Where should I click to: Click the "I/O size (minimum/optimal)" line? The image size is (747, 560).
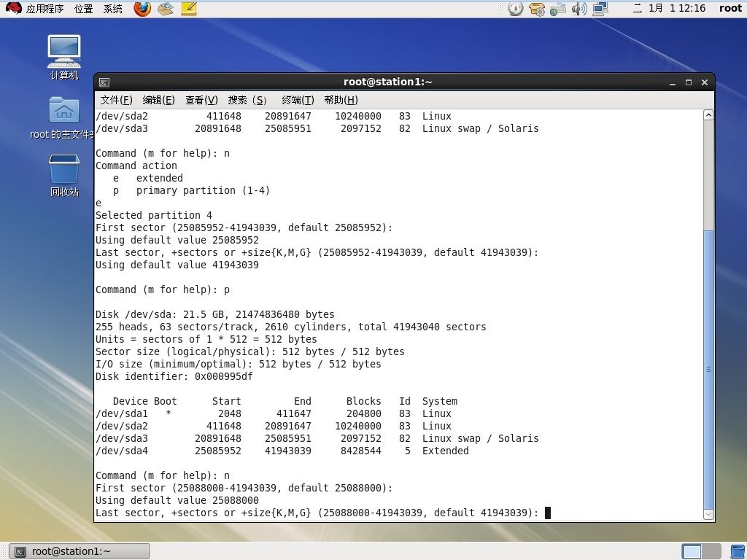(239, 365)
